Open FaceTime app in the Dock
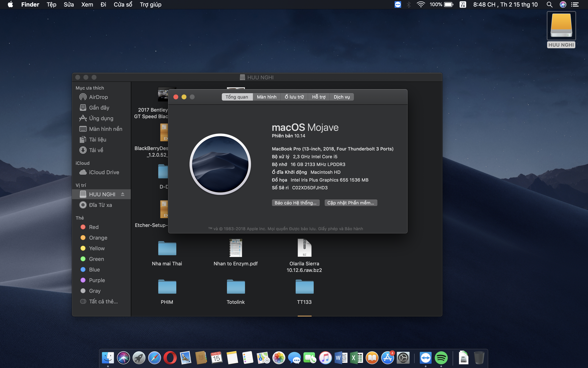588x368 pixels. 310,358
